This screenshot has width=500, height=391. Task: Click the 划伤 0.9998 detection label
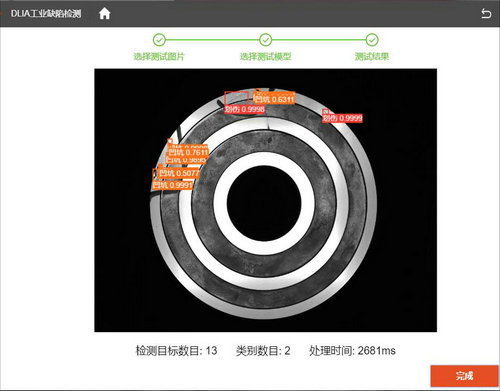coord(245,109)
